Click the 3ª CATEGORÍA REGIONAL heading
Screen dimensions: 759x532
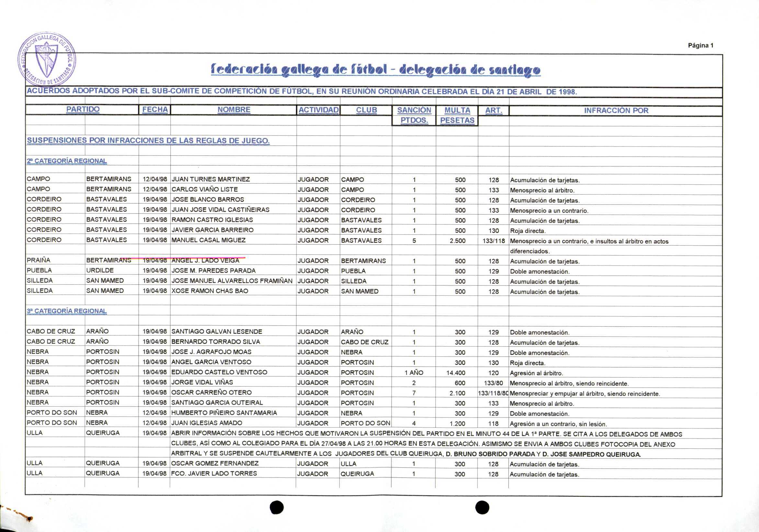pyautogui.click(x=67, y=311)
